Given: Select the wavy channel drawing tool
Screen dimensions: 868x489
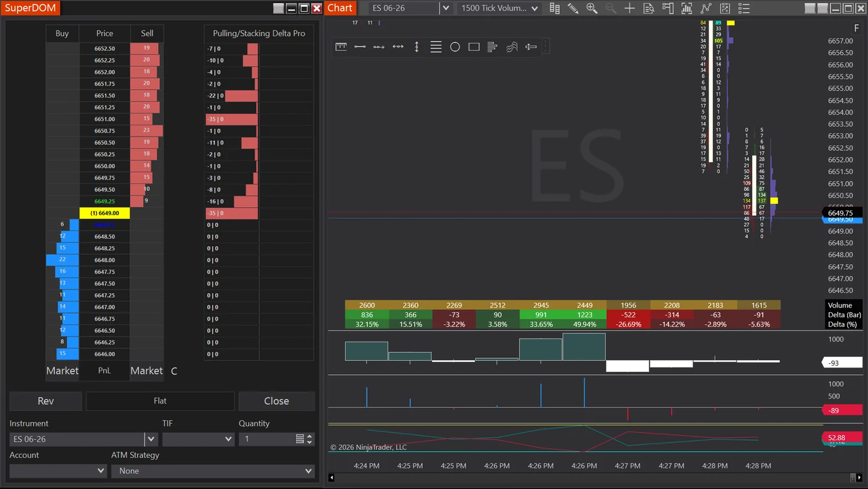Looking at the screenshot, I should (x=512, y=47).
